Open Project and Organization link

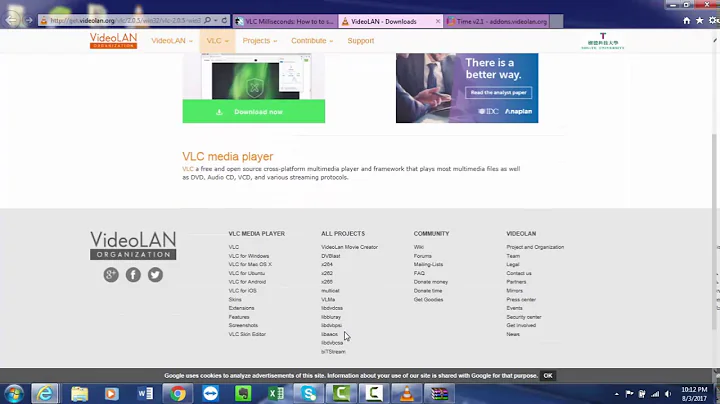pyautogui.click(x=535, y=247)
